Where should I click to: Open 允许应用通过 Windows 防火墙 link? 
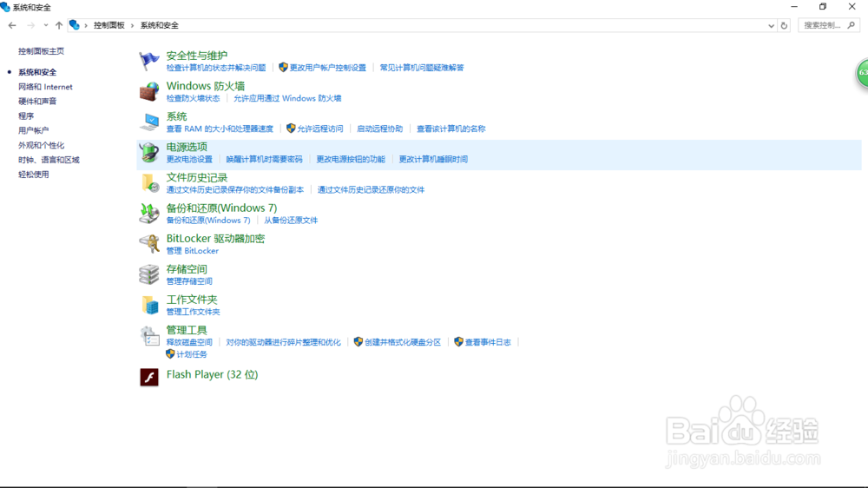pos(287,98)
